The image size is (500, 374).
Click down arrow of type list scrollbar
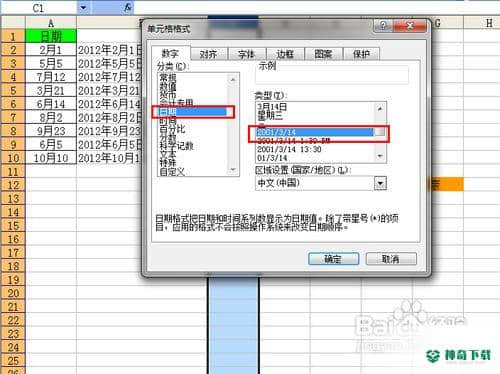coord(380,156)
